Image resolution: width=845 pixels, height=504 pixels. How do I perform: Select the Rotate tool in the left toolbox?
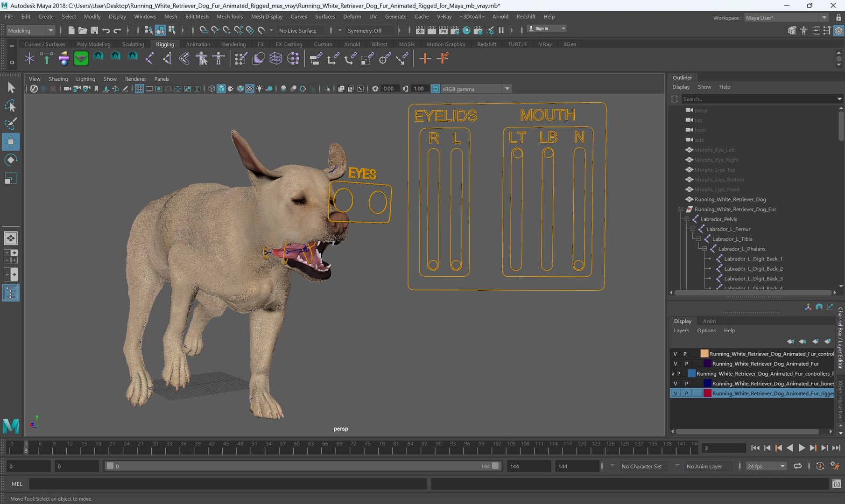coord(10,160)
